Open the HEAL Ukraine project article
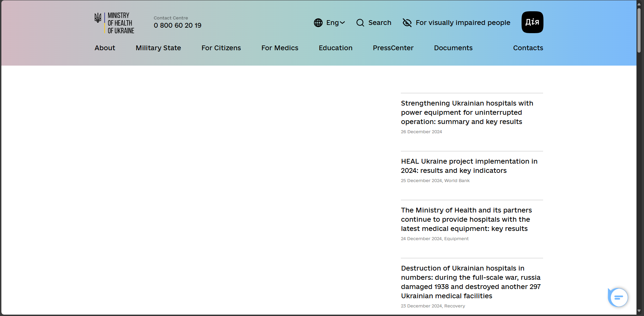This screenshot has height=316, width=644. click(x=469, y=166)
